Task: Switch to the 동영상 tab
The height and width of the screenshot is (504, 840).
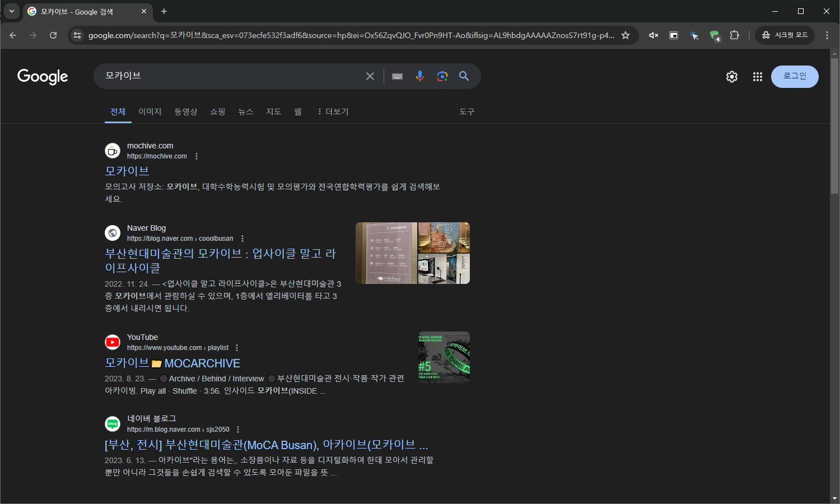Action: point(186,111)
